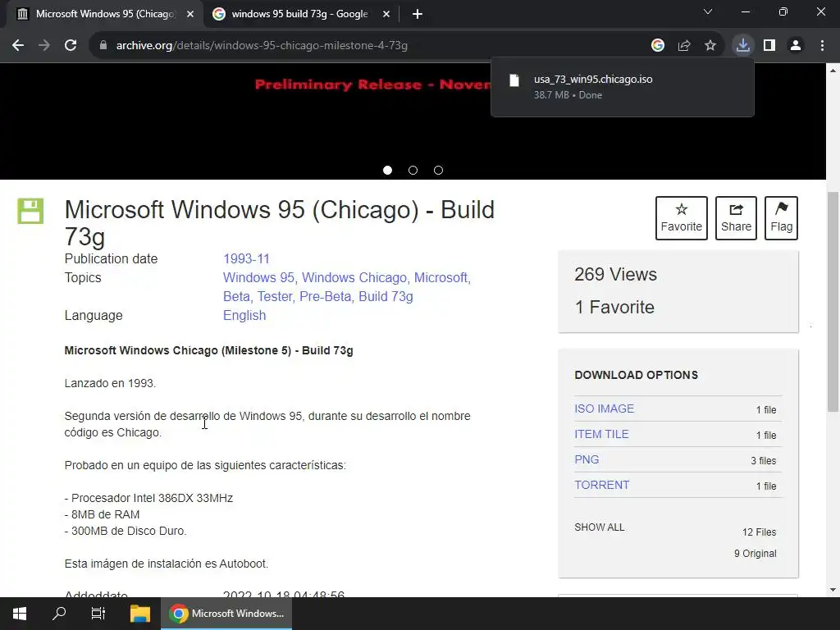The width and height of the screenshot is (840, 630).
Task: Select the first carousel dot
Action: click(388, 171)
